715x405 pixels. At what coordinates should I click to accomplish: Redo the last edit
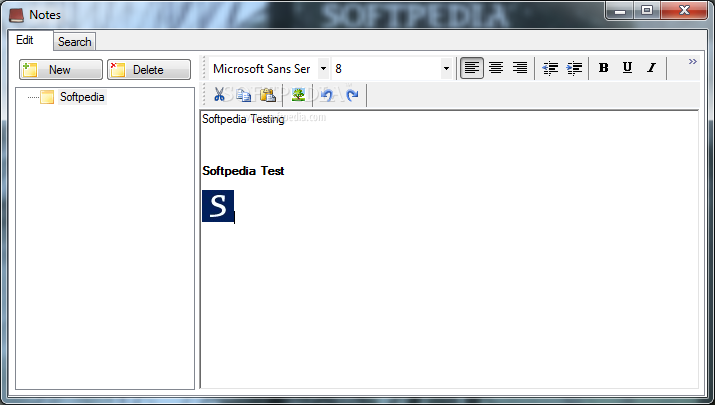pyautogui.click(x=352, y=95)
